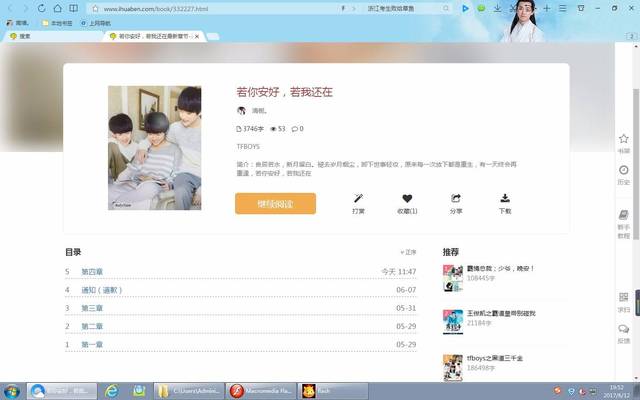The image size is (640, 400).
Task: Open the 历史 history clock icon in sidebar
Action: [x=624, y=172]
